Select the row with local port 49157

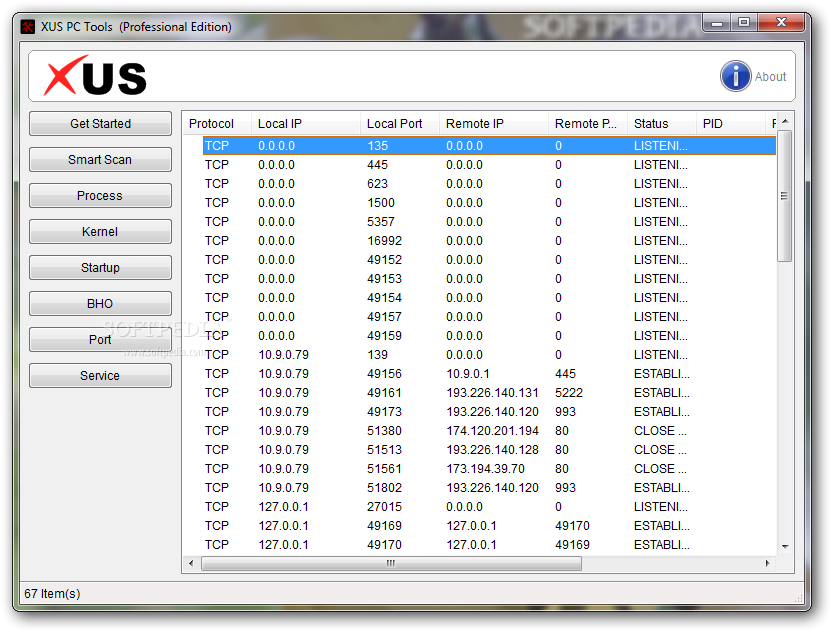point(489,317)
